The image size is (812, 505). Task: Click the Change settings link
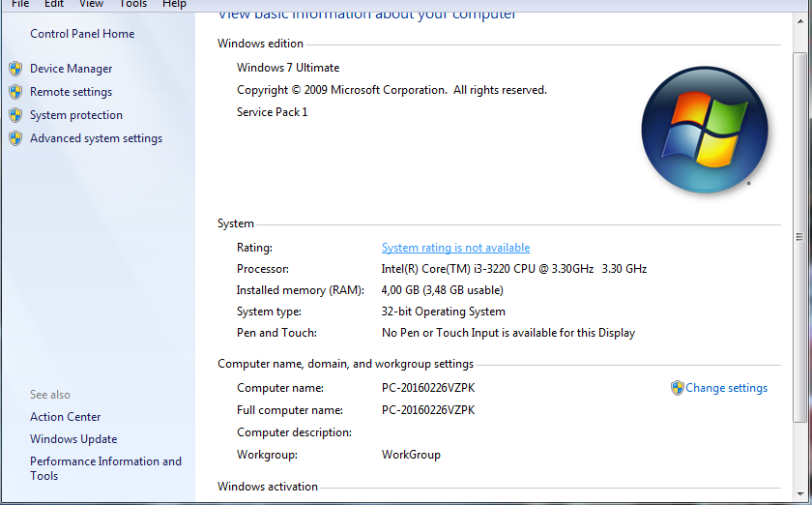(727, 388)
